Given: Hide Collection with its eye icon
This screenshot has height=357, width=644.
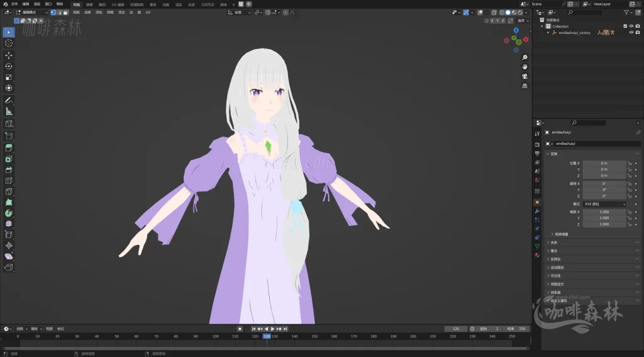Looking at the screenshot, I should (x=631, y=26).
